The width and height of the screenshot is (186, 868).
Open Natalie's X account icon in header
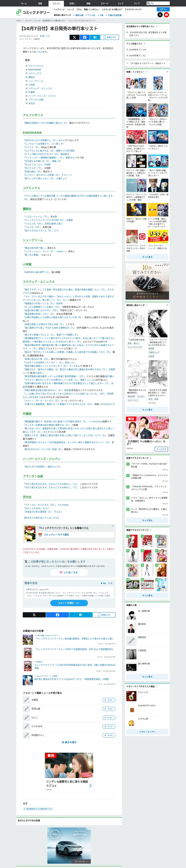click(x=160, y=15)
